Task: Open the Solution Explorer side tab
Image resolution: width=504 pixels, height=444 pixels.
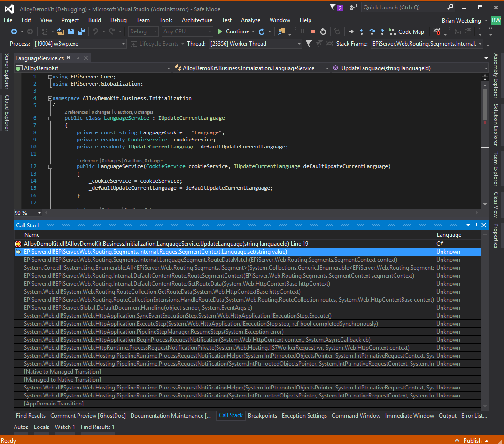Action: 496,125
